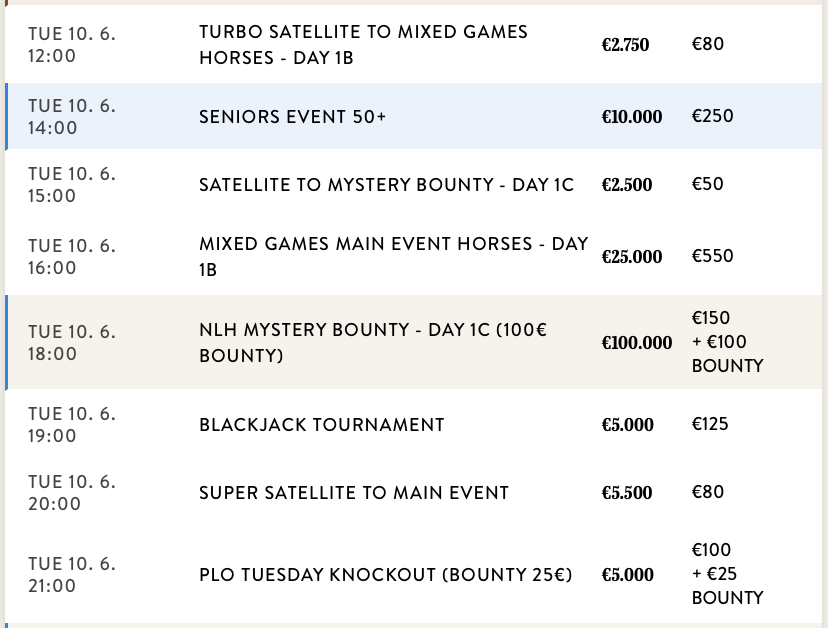Select the €10.000 guarantee for Seniors Event
828x628 pixels.
coord(631,117)
